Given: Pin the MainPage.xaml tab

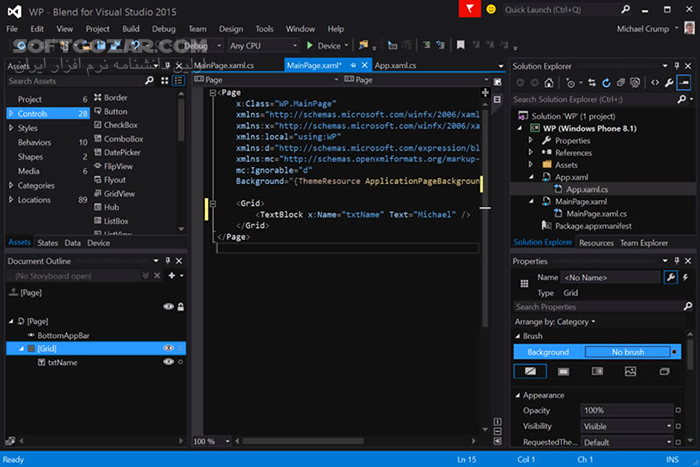Looking at the screenshot, I should 353,65.
